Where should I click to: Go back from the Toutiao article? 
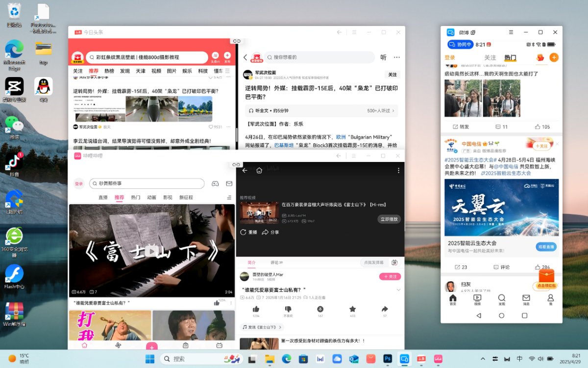(245, 57)
